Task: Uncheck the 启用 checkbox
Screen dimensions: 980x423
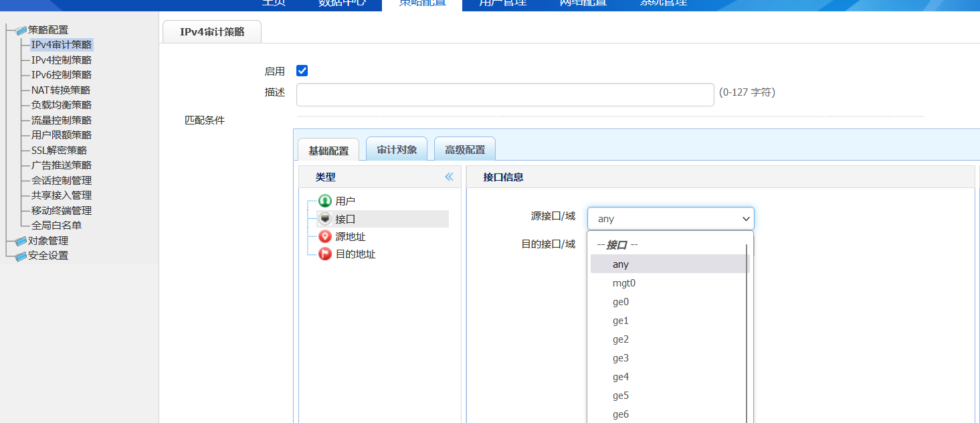Action: (x=302, y=71)
